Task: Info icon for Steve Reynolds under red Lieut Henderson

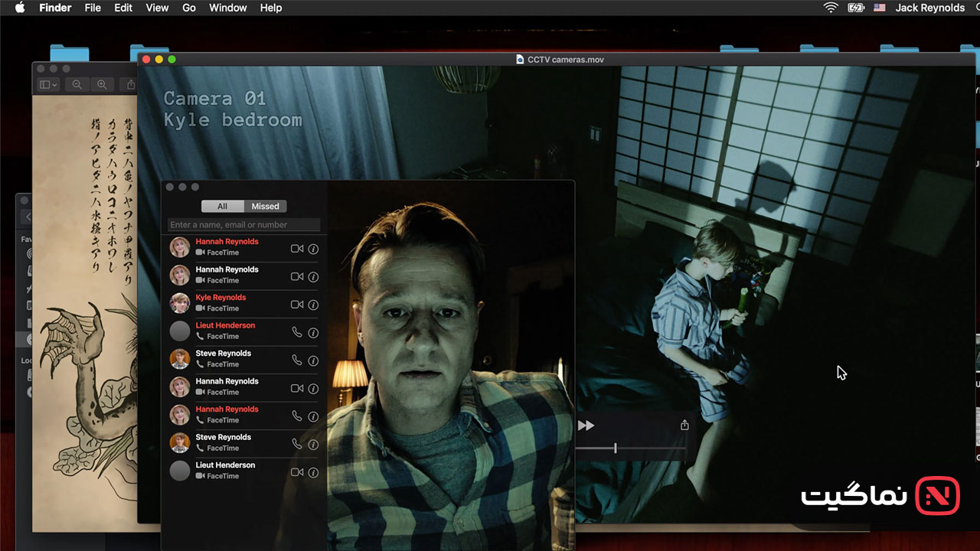Action: click(313, 360)
